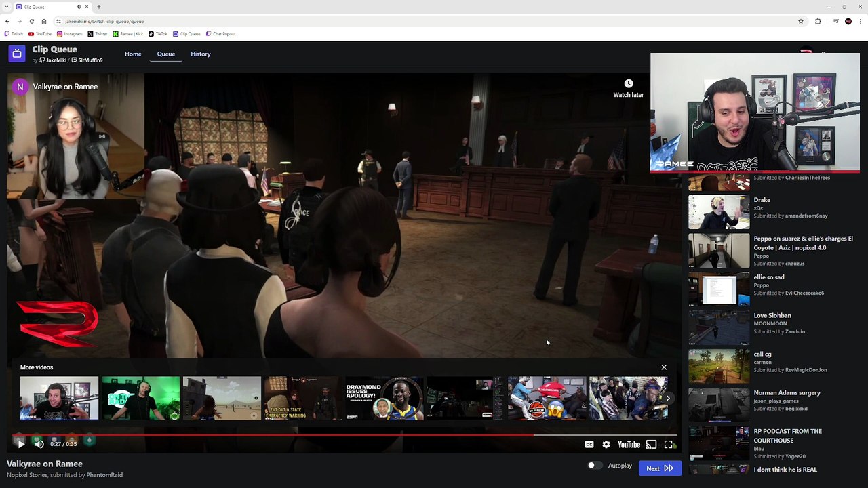The height and width of the screenshot is (488, 868).
Task: Open the Clip Queue bookmark
Action: click(186, 33)
